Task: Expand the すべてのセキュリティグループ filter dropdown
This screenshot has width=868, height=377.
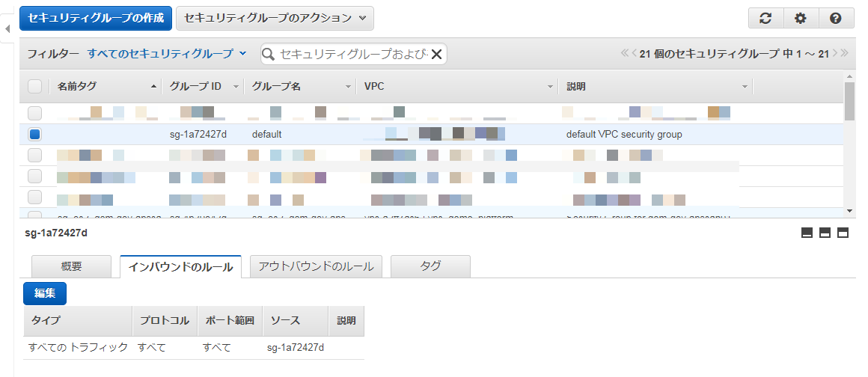Action: coord(167,54)
